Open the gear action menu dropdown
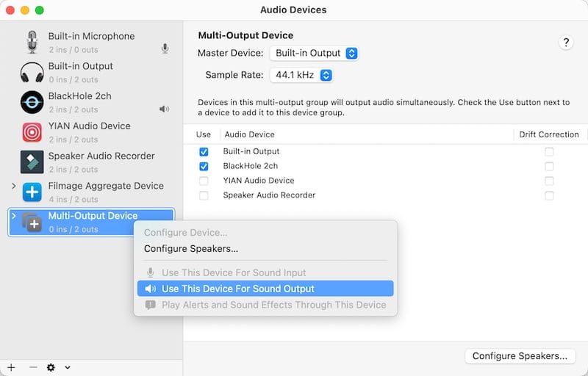The width and height of the screenshot is (588, 376). click(55, 367)
